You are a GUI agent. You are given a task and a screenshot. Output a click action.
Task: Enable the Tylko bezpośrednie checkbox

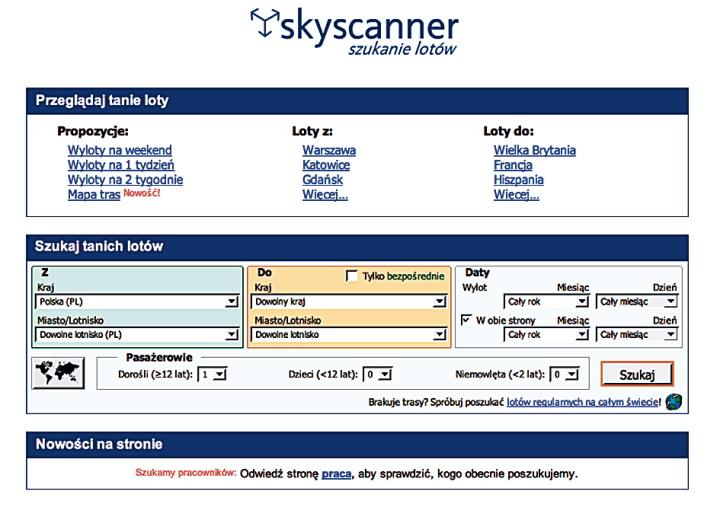pos(351,276)
